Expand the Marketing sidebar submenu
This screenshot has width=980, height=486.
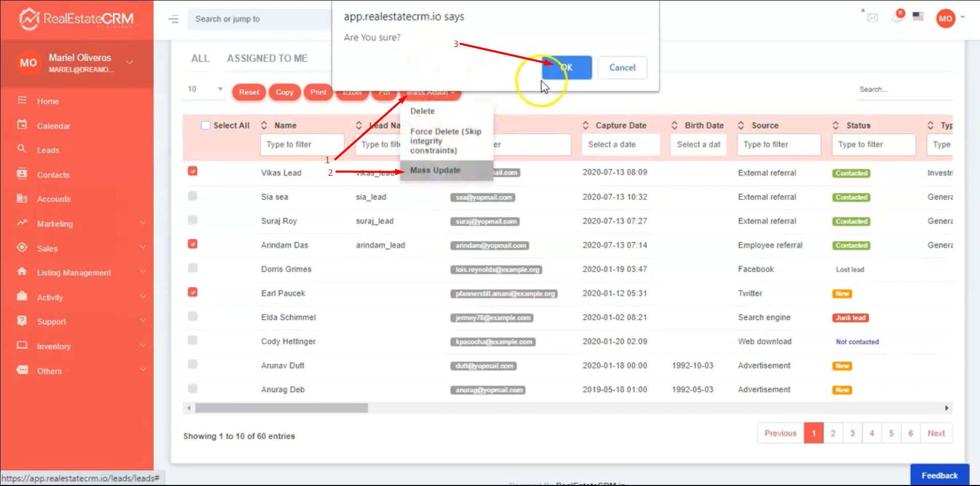point(142,223)
